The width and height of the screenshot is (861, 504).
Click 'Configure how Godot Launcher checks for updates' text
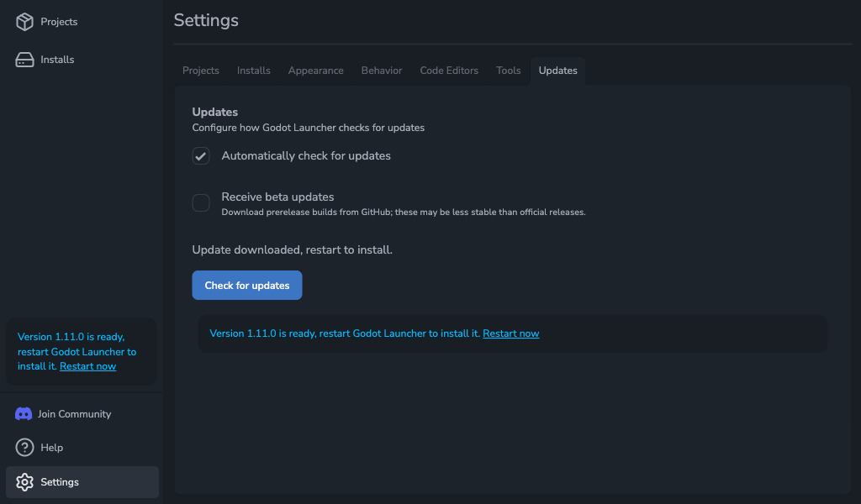308,128
